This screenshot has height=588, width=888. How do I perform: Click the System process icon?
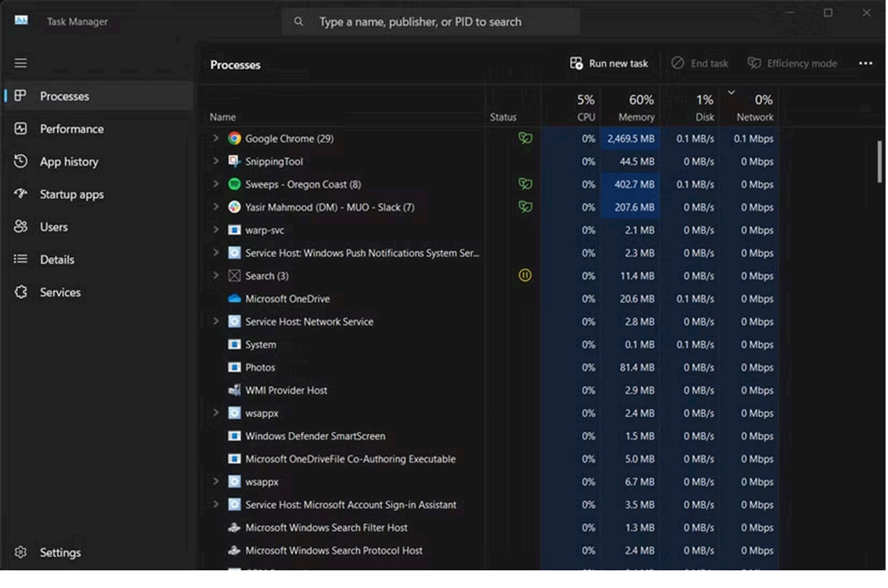pyautogui.click(x=235, y=345)
